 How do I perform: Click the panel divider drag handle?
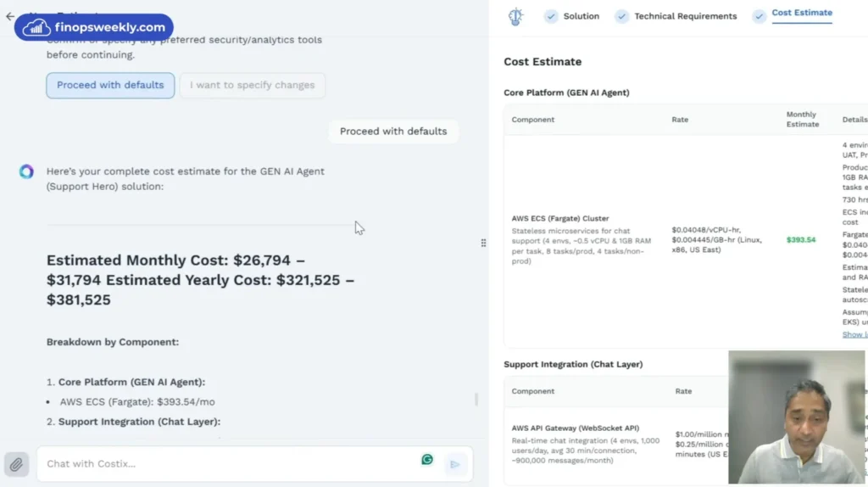click(483, 243)
